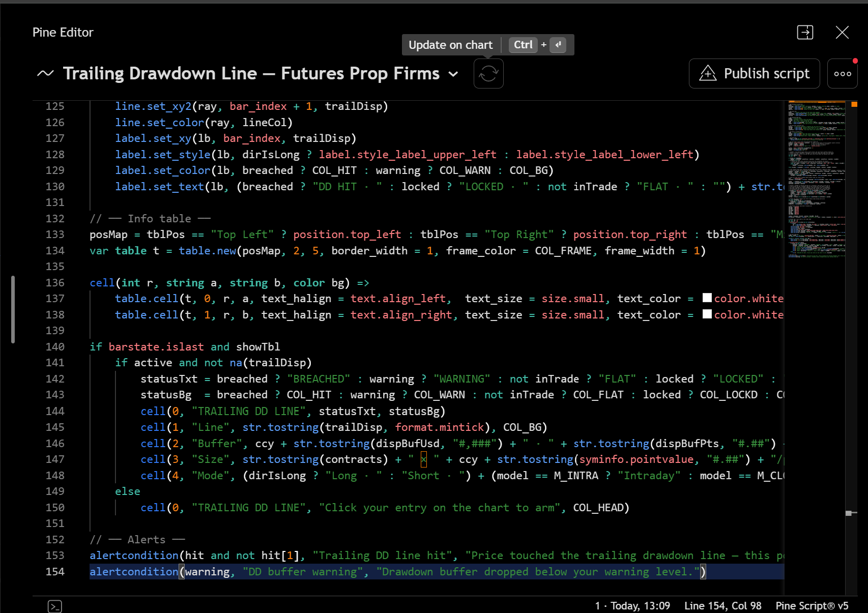Image resolution: width=868 pixels, height=613 pixels.
Task: Click the Publish script button
Action: (754, 74)
